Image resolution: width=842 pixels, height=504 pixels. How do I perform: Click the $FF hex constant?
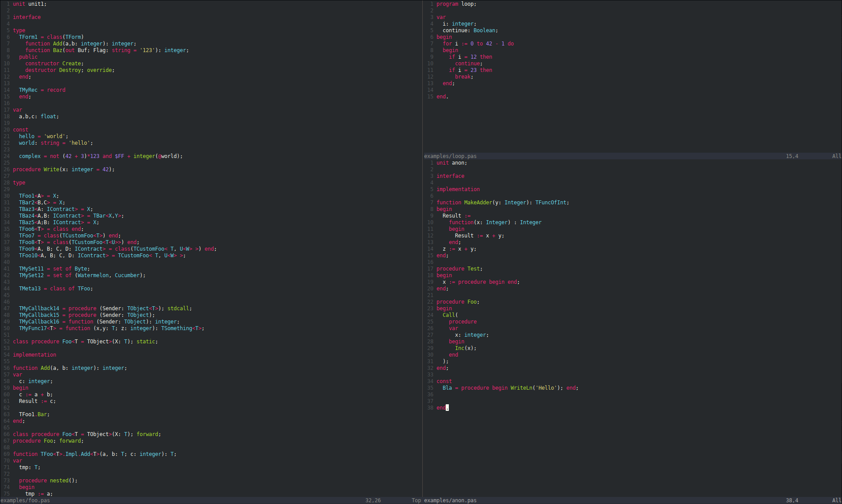pos(119,156)
